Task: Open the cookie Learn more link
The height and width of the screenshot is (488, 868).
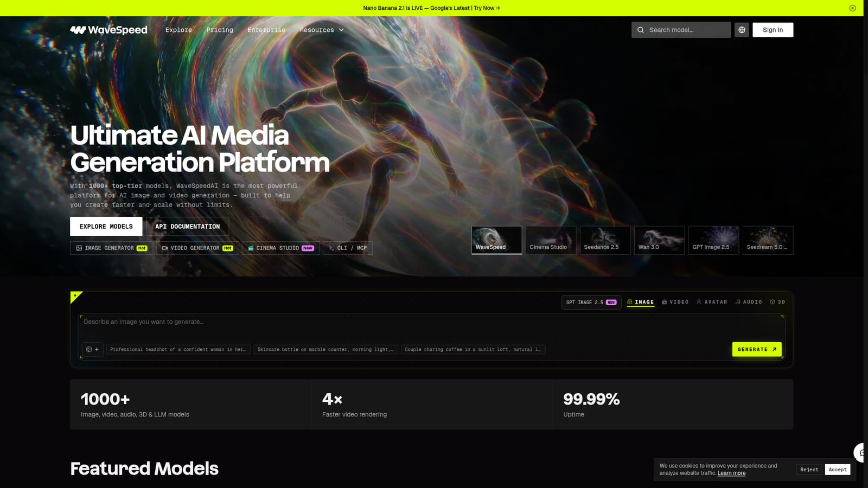Action: (x=731, y=473)
